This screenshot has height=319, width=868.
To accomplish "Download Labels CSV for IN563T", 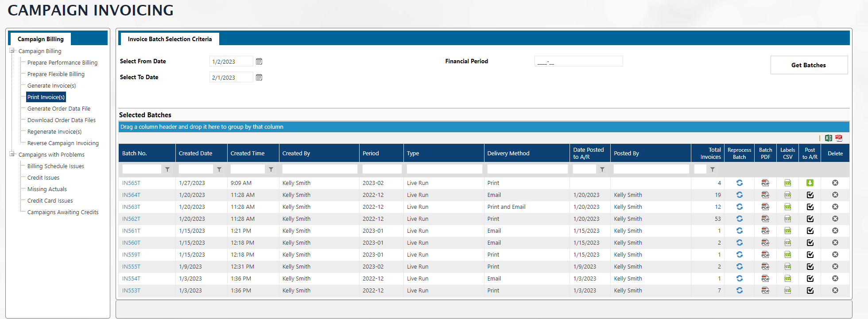I will pyautogui.click(x=787, y=207).
